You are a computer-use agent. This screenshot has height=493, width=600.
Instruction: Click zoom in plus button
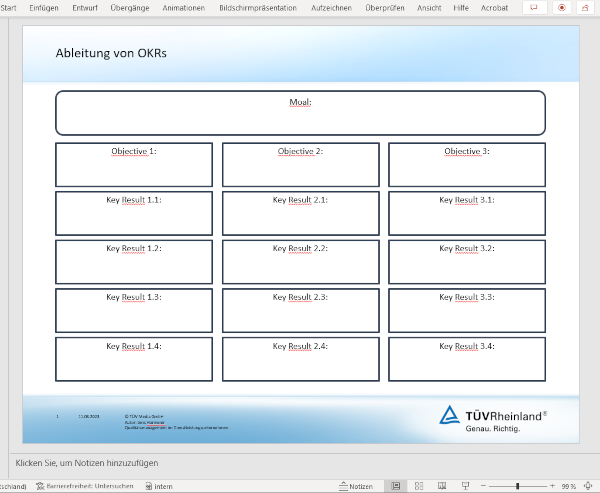551,486
